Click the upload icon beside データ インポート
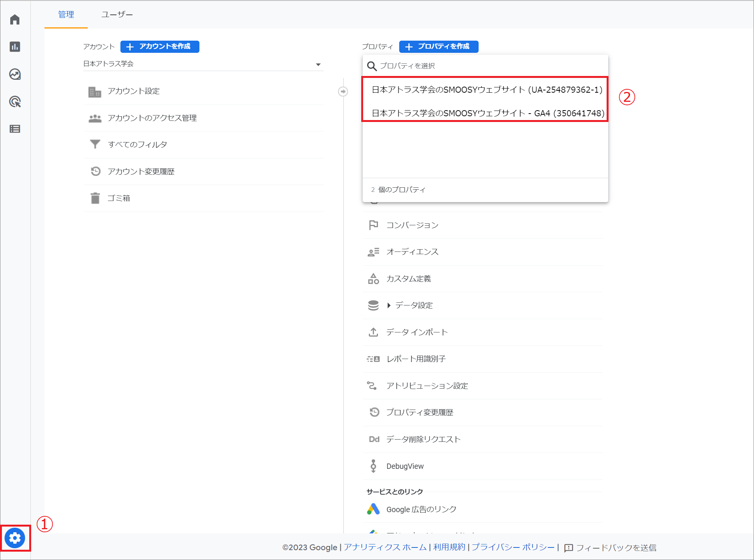The width and height of the screenshot is (754, 560). [x=373, y=332]
